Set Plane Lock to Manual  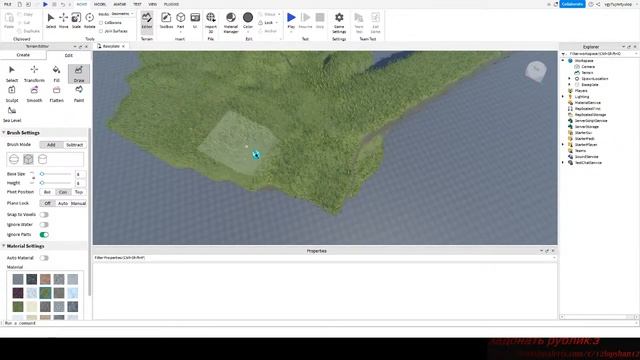point(78,203)
